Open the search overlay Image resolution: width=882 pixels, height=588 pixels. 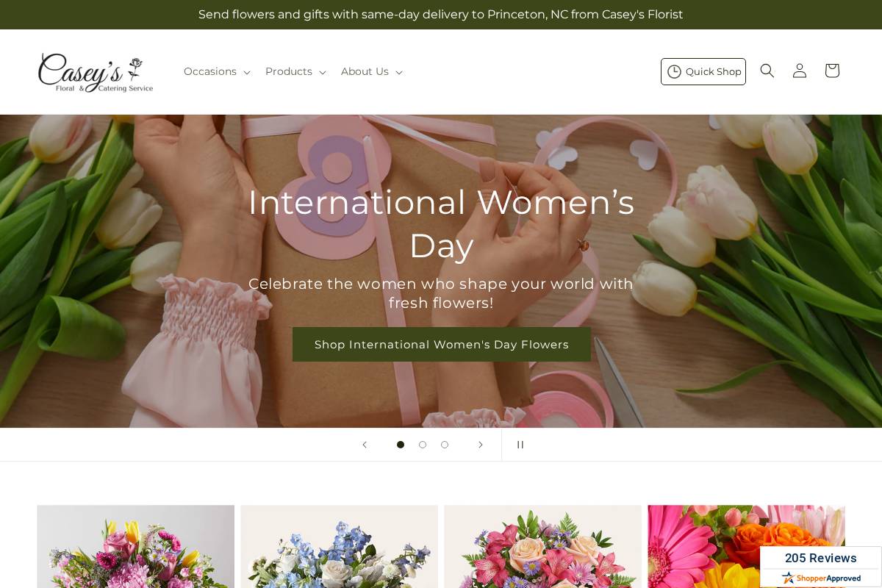click(x=767, y=71)
